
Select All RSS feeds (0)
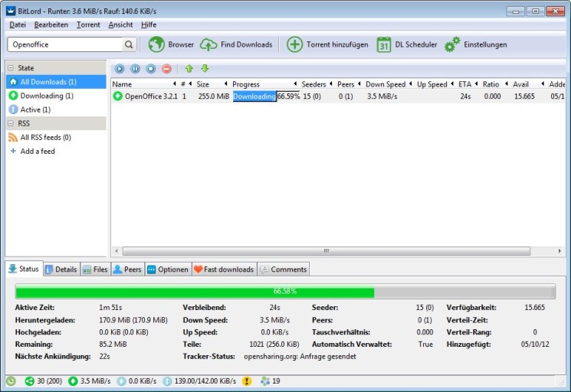[56, 137]
